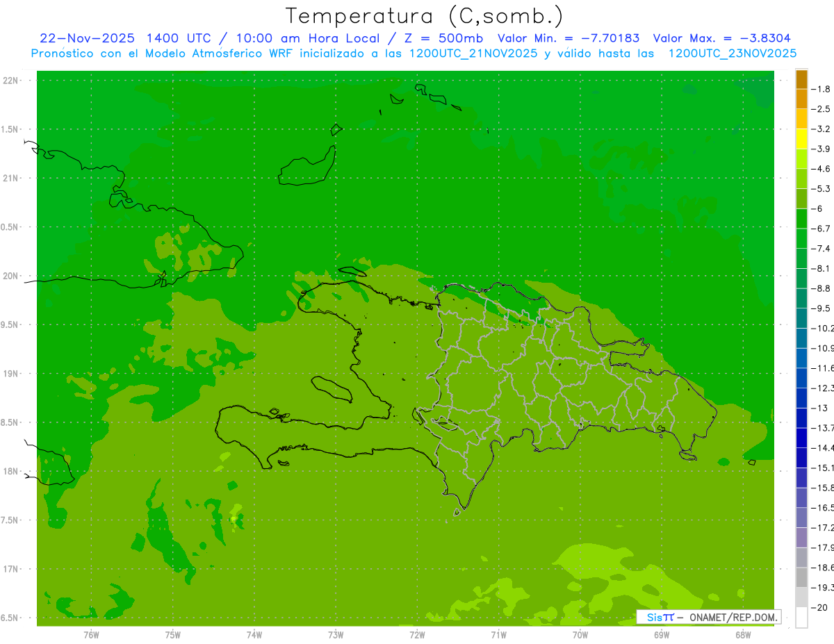Click the '0.5N' latitude label
The width and height of the screenshot is (834, 644).
tap(9, 227)
